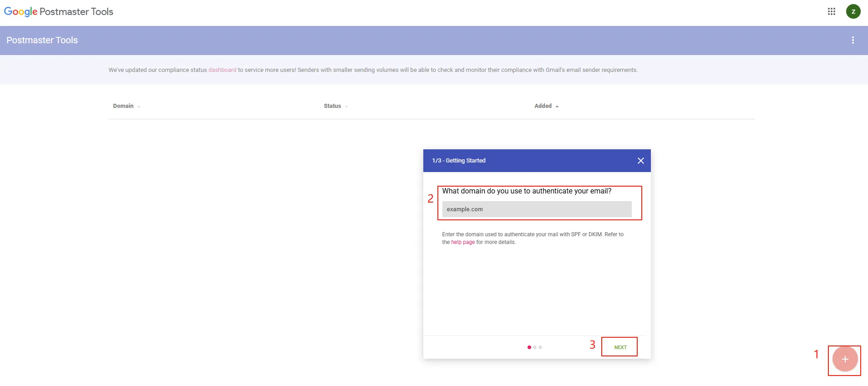868x386 pixels.
Task: Open the help page link
Action: click(x=463, y=242)
